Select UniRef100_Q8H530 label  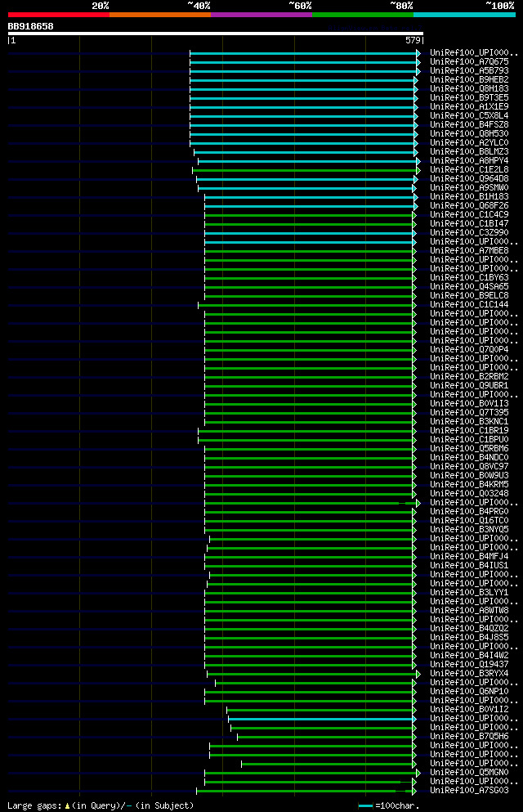[x=469, y=133]
